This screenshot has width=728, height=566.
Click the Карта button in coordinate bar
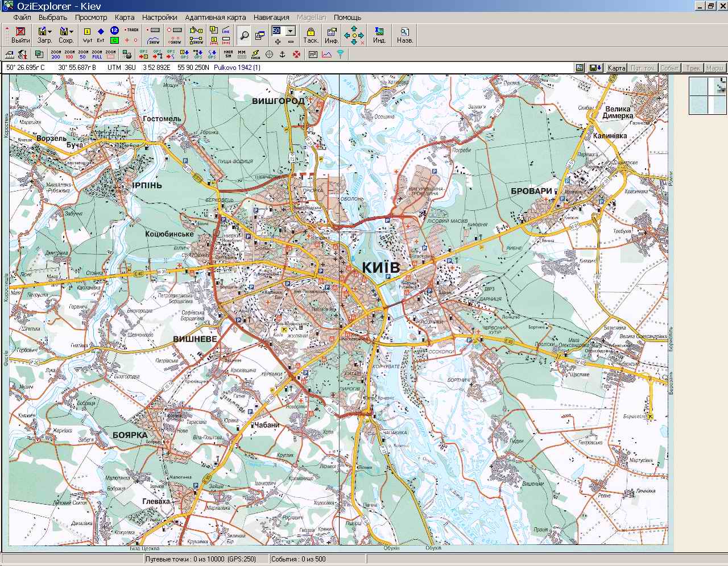617,68
